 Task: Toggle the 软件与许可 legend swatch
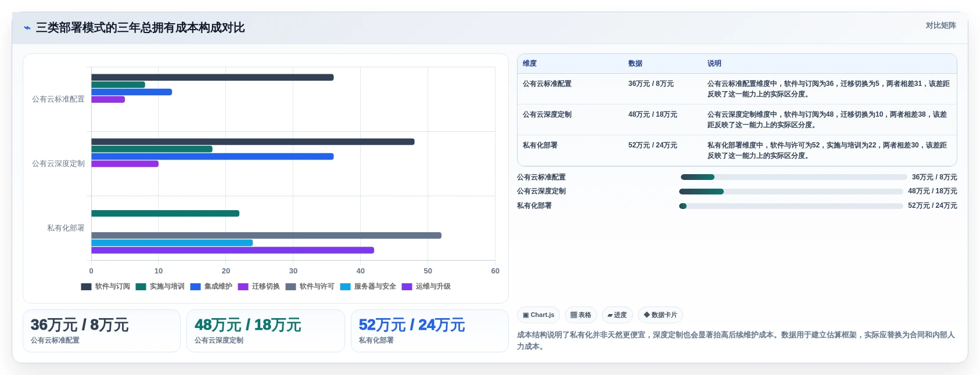[x=290, y=287]
